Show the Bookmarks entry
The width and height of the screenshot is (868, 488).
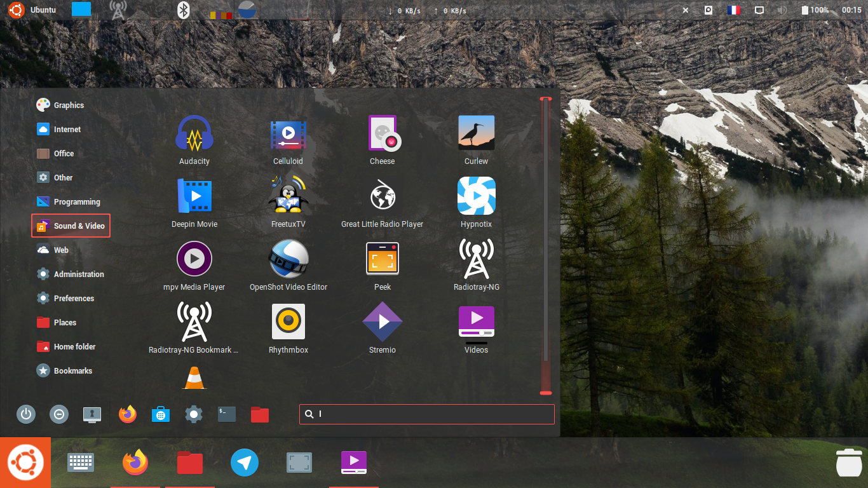pyautogui.click(x=64, y=370)
